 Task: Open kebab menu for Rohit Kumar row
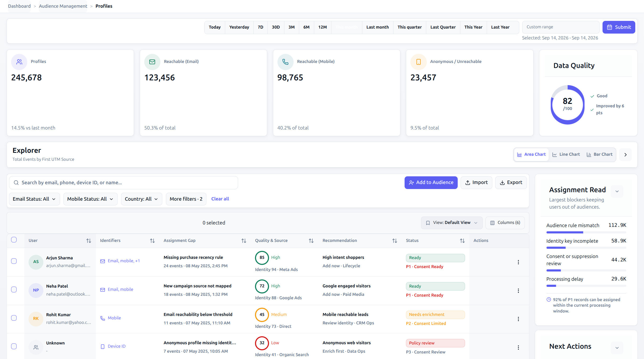coord(518,319)
